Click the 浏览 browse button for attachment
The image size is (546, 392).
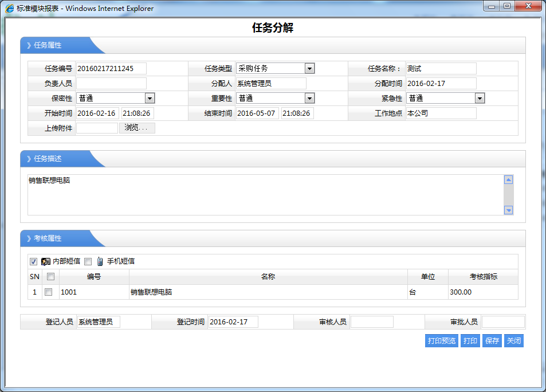click(x=136, y=128)
